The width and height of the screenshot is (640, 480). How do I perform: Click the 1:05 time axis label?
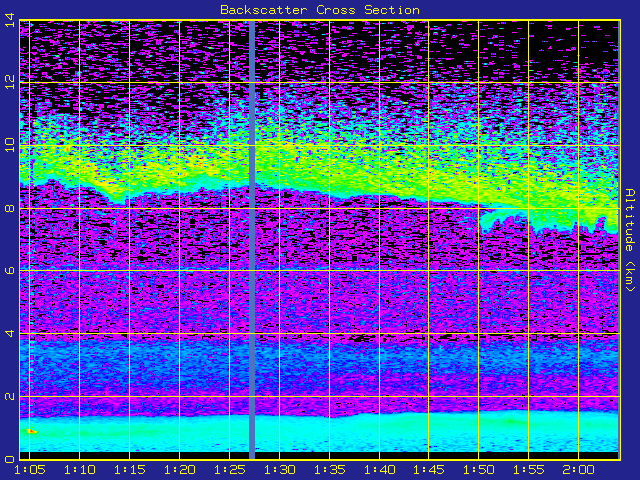30,470
